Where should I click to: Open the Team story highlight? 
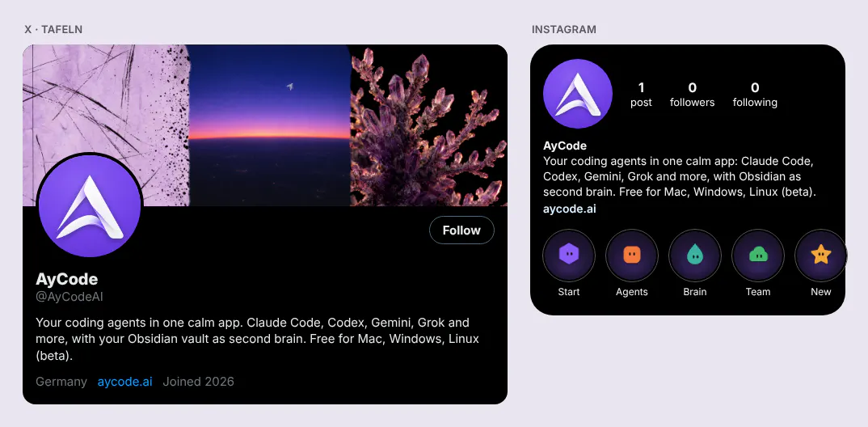[x=758, y=256]
